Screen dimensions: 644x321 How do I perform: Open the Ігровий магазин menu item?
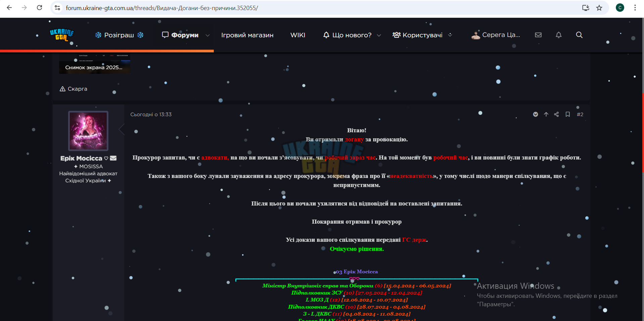click(247, 35)
